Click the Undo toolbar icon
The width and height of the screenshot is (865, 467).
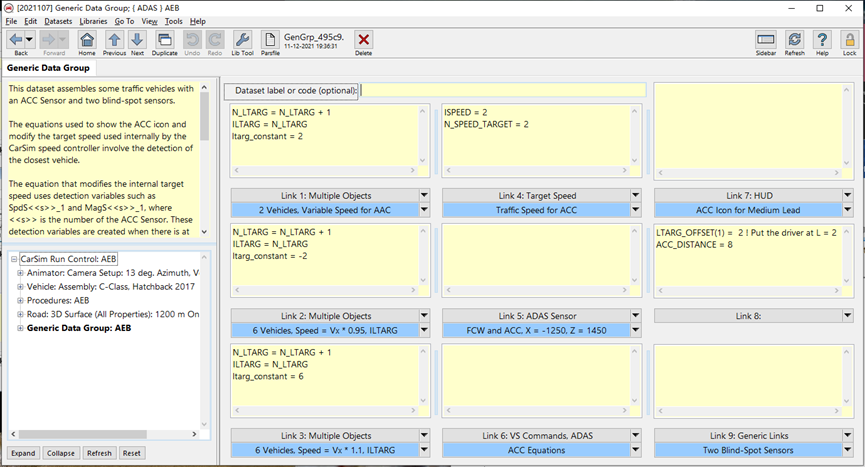[x=192, y=40]
